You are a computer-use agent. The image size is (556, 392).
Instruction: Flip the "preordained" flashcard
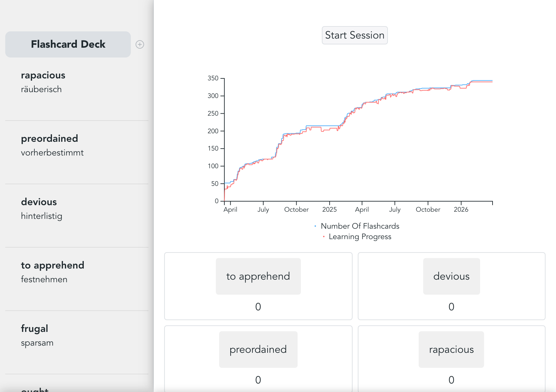(258, 349)
